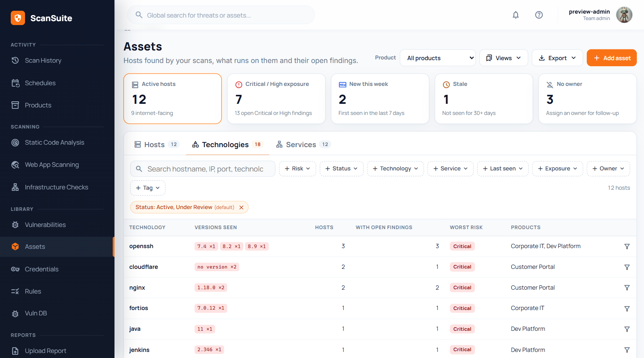Switch to the Hosts tab
The width and height of the screenshot is (644, 358).
click(x=155, y=145)
